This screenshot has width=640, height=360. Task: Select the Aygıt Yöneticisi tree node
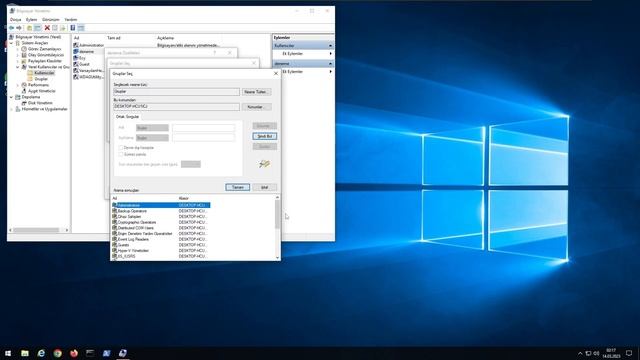tap(42, 91)
